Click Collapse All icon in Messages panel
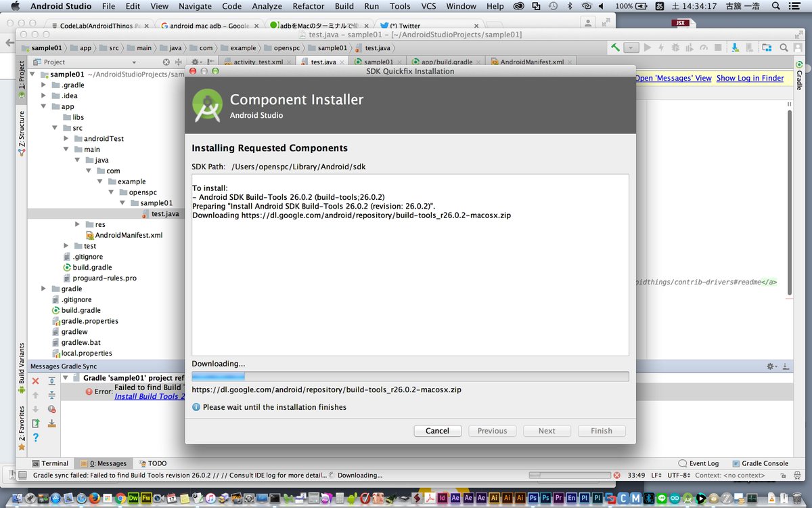 click(x=51, y=395)
